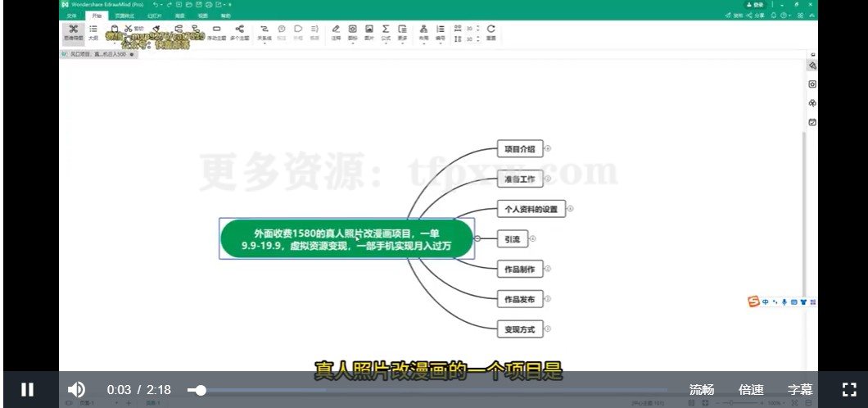Click the 发布 publish button
This screenshot has width=868, height=408.
point(734,16)
